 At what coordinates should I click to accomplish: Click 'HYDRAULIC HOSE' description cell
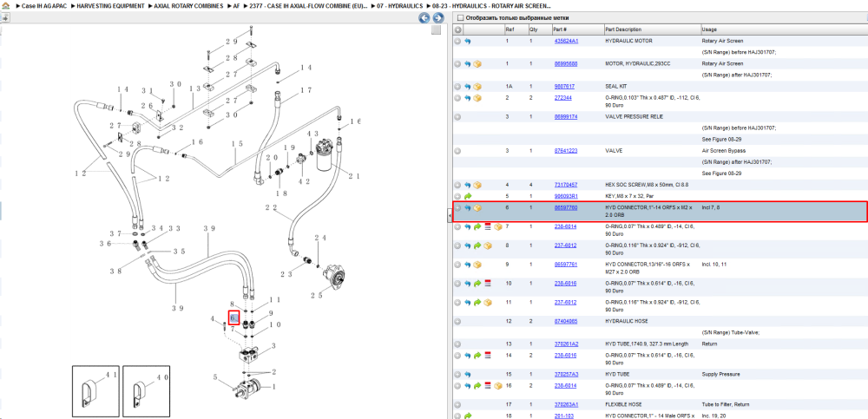pos(626,321)
